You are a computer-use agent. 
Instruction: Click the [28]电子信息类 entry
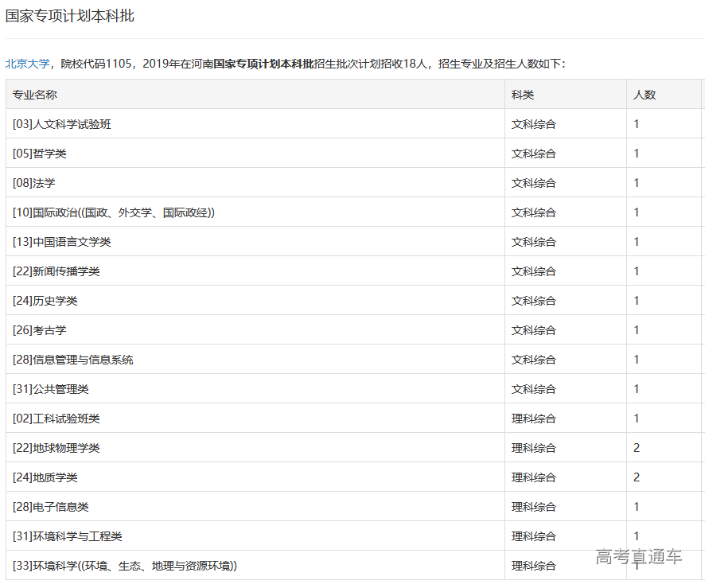pos(51,507)
